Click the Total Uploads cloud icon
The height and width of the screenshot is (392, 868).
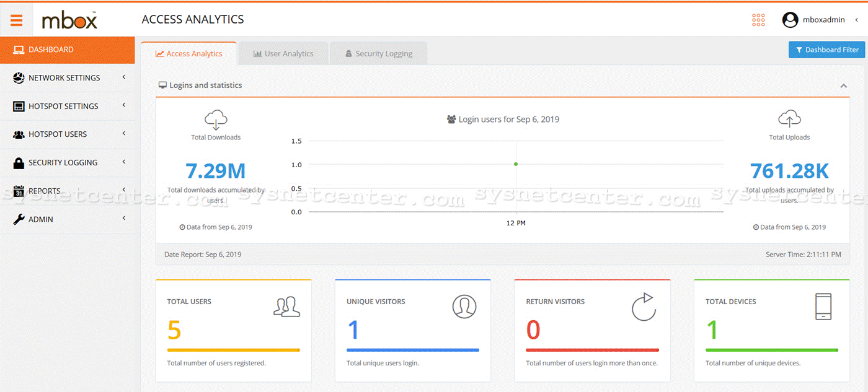[x=789, y=120]
